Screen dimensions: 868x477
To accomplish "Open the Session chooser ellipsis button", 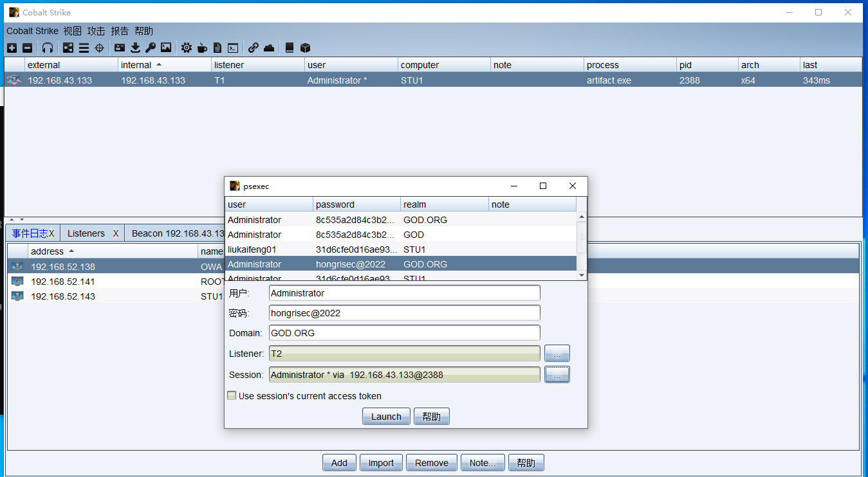I will coord(557,375).
